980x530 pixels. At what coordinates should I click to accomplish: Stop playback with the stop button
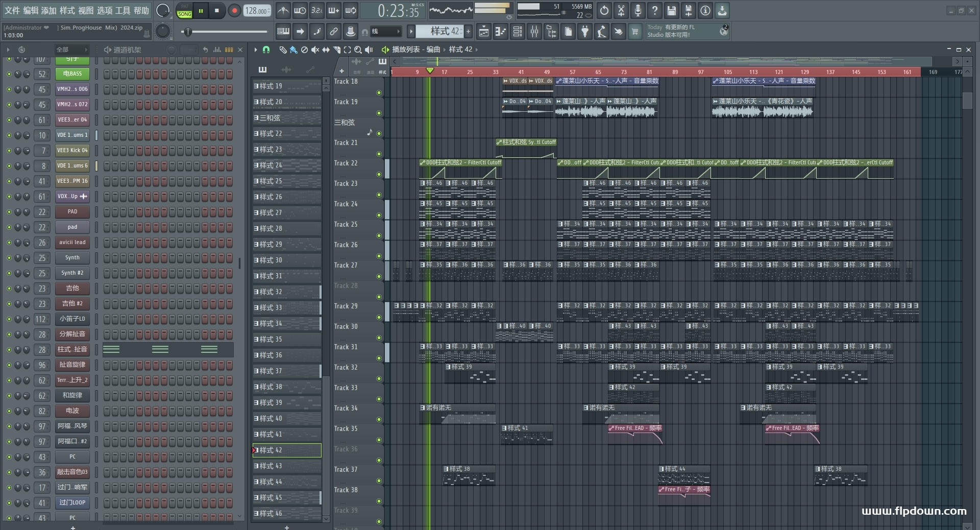[217, 11]
